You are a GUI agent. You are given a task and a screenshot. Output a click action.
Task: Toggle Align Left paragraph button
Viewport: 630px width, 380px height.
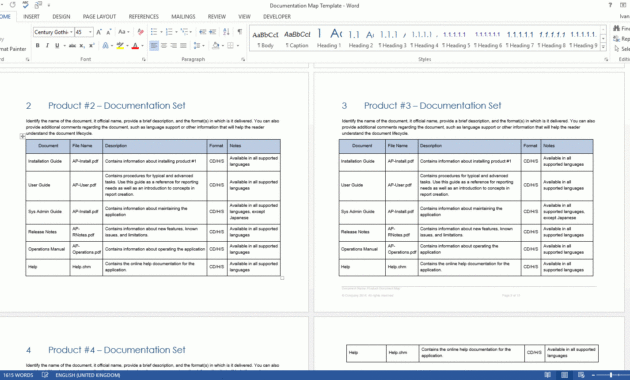pos(154,46)
